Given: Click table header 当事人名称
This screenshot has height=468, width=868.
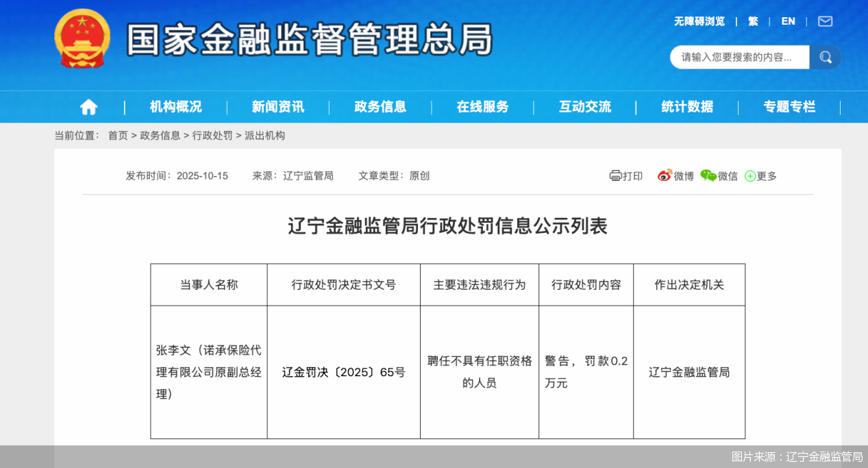Looking at the screenshot, I should pos(209,284).
